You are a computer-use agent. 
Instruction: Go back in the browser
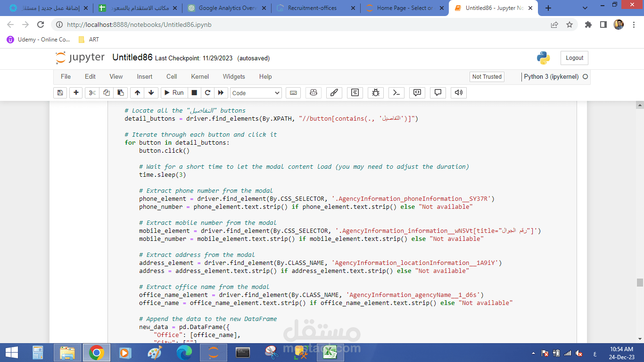coord(10,25)
